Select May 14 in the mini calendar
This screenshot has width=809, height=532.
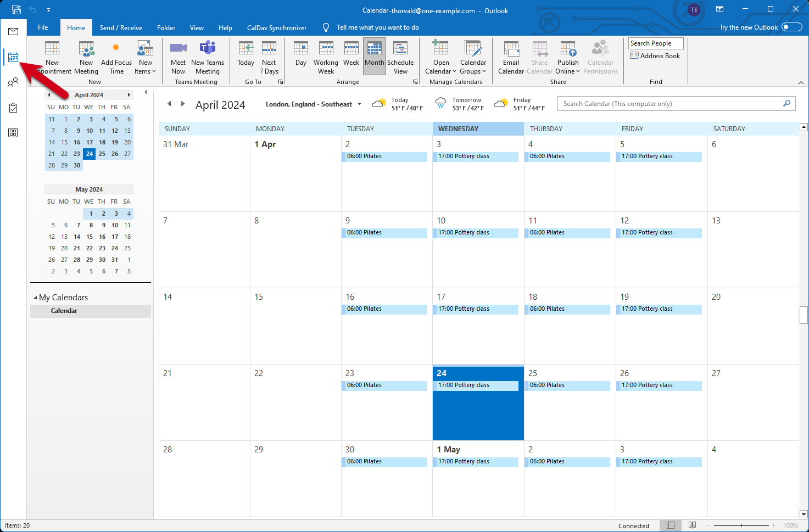click(x=77, y=237)
